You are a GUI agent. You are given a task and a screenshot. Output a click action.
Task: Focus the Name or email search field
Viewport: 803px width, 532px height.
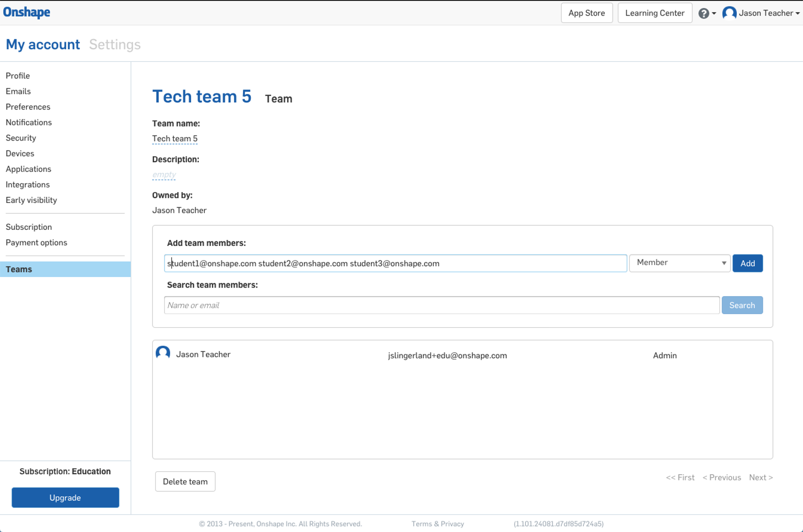tap(442, 305)
